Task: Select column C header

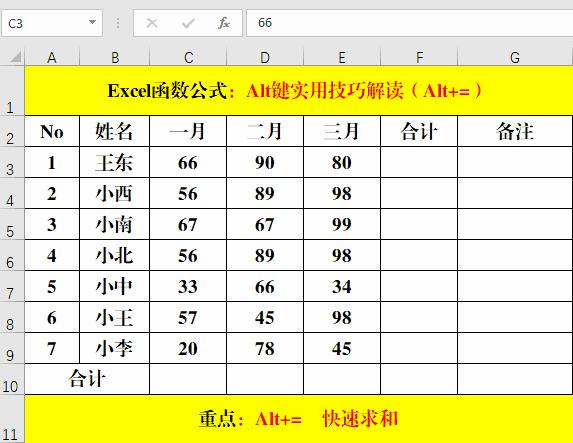Action: pos(188,57)
